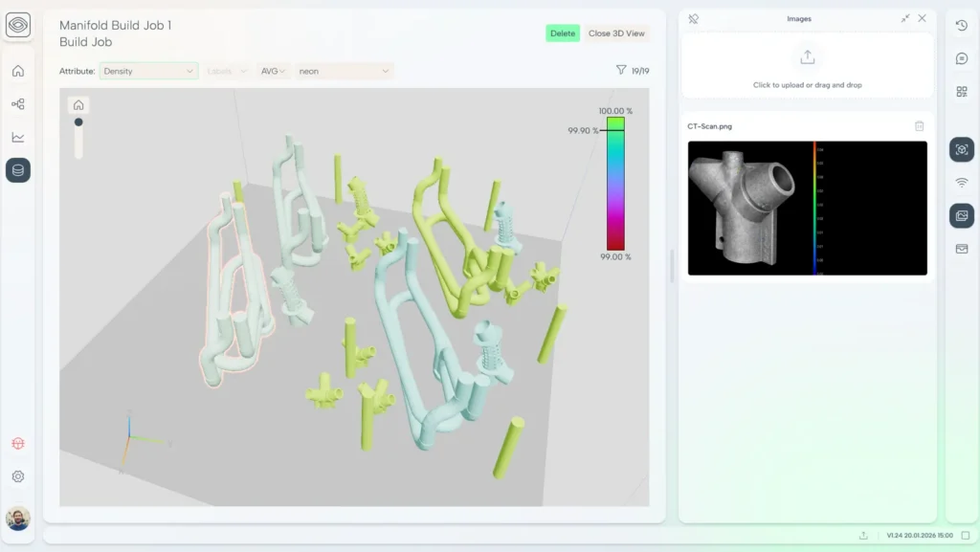Screen dimensions: 980x552
Task: Open the comments icon on the right sidebar
Action: 961,57
